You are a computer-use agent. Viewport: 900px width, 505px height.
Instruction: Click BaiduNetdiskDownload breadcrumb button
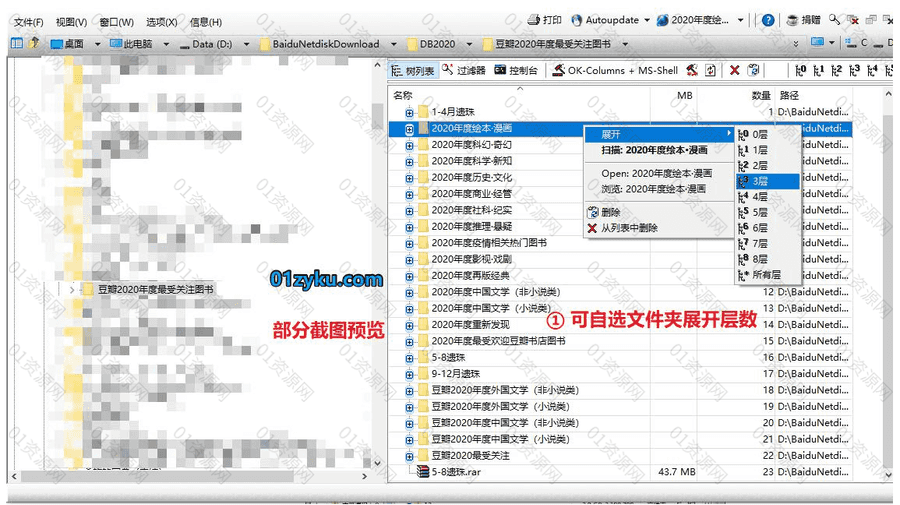[x=320, y=44]
